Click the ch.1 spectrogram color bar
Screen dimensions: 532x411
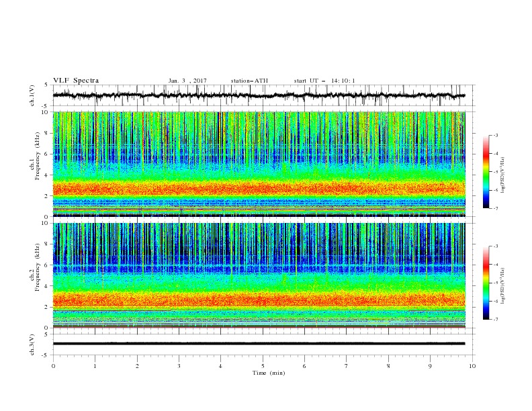(x=486, y=171)
